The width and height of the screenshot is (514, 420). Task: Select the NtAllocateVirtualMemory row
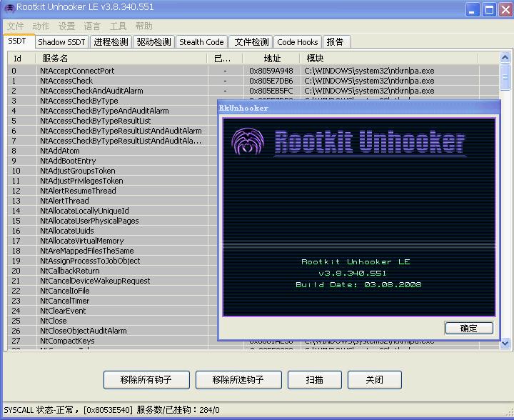[x=113, y=241]
